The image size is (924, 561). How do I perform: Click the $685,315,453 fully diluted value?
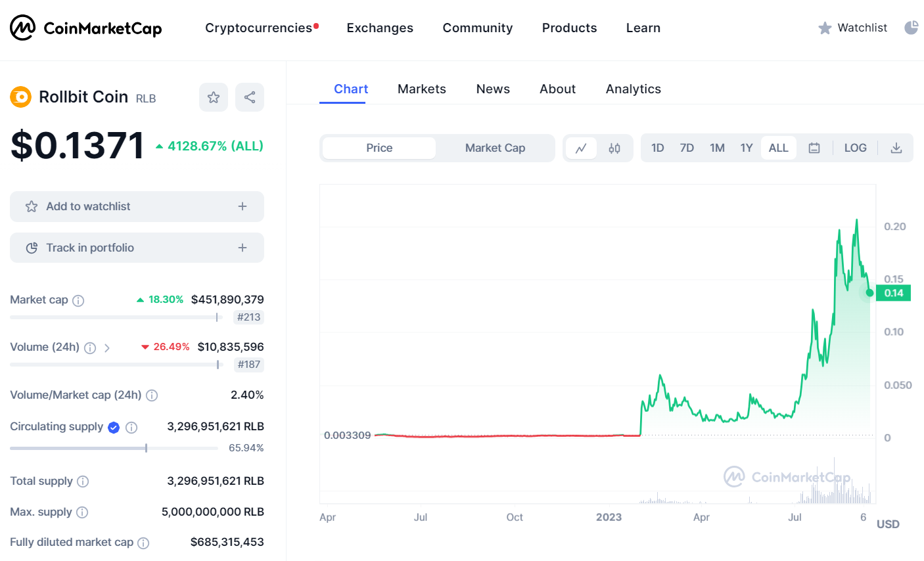227,542
